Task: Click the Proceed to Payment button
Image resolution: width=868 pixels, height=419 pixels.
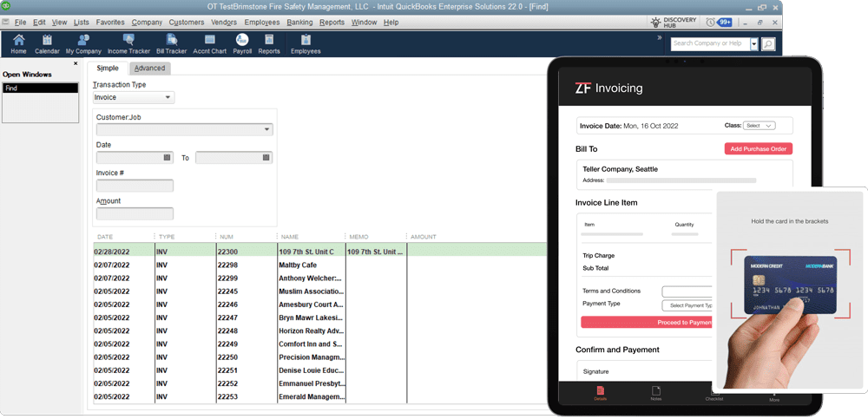Action: point(647,322)
